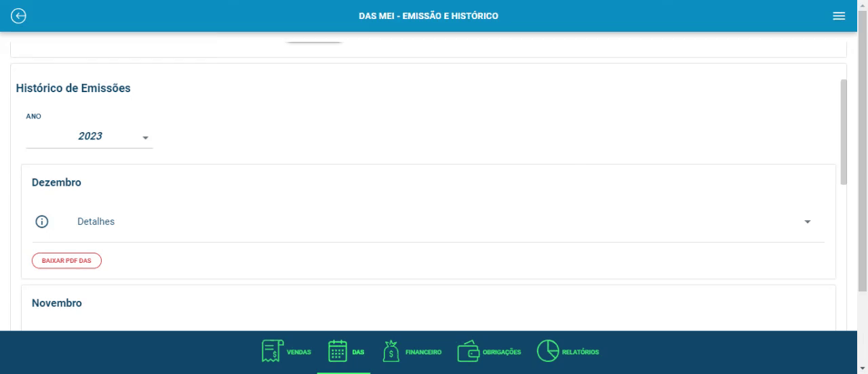The height and width of the screenshot is (374, 868).
Task: Open the hamburger menu
Action: coord(839,16)
